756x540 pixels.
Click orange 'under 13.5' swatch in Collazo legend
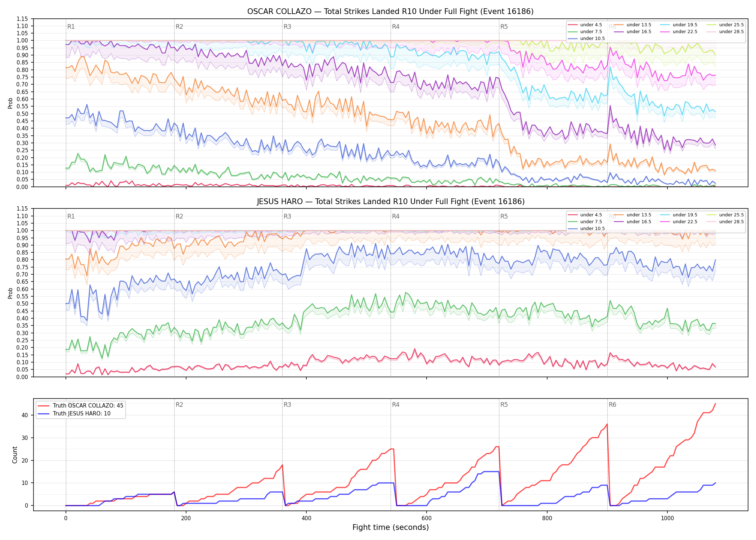click(618, 25)
